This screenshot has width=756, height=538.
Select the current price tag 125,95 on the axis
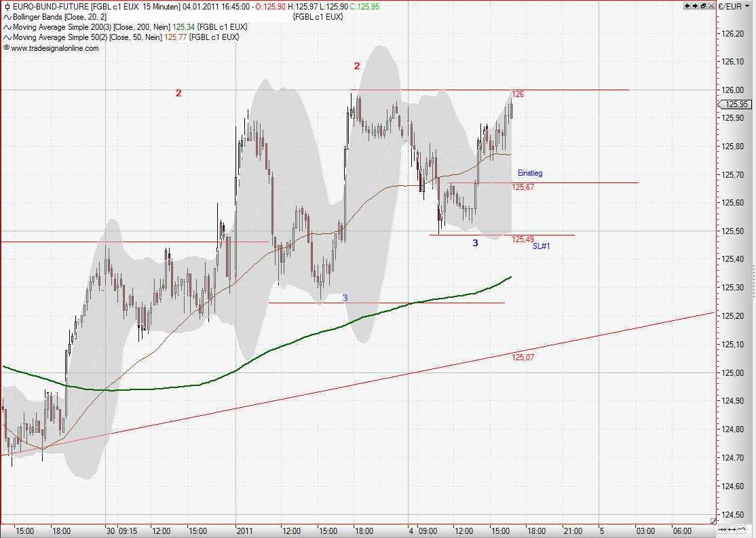click(x=734, y=104)
